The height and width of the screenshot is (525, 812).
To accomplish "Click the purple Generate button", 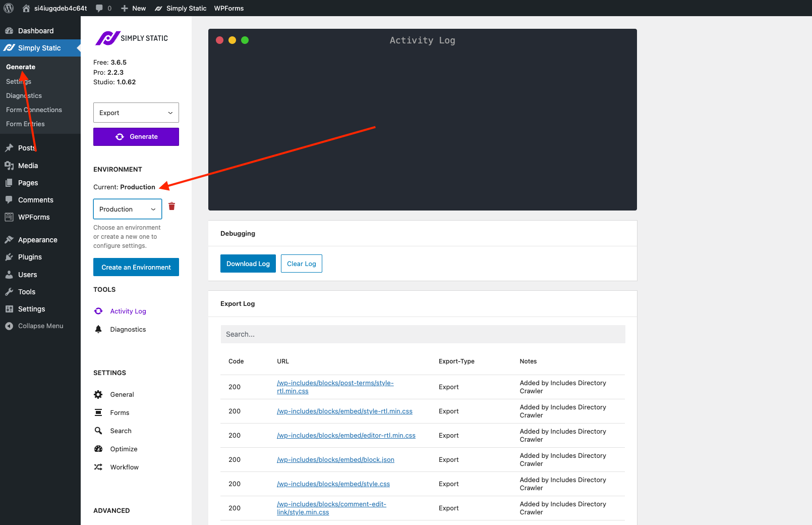I will pos(136,137).
